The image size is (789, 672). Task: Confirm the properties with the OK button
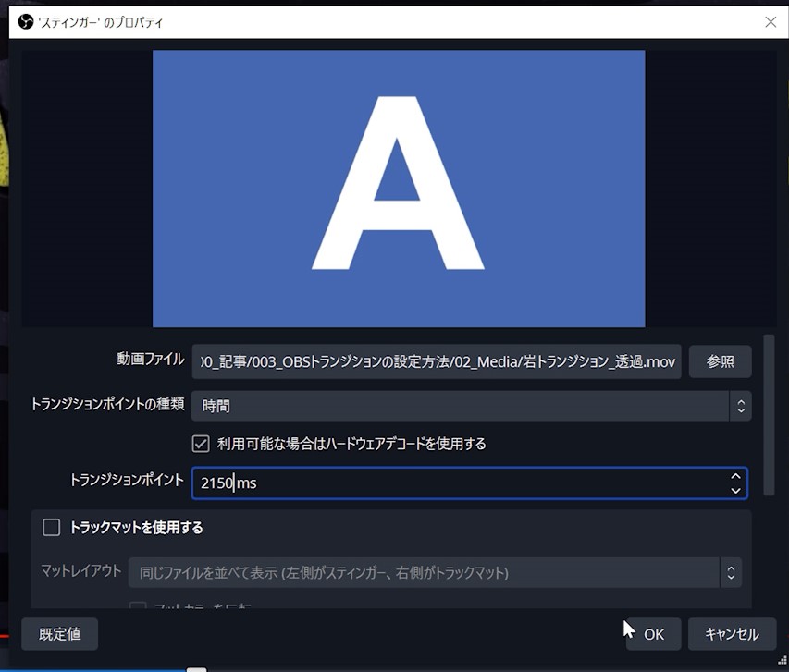653,634
